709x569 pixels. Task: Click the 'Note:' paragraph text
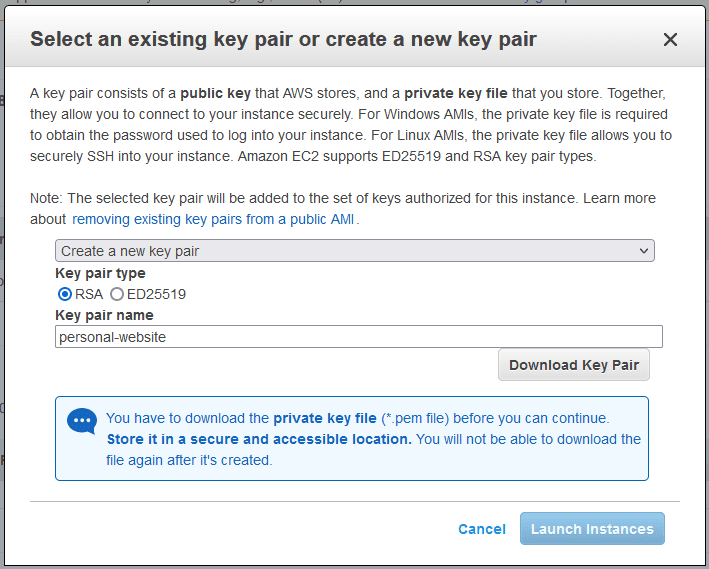tap(300, 198)
